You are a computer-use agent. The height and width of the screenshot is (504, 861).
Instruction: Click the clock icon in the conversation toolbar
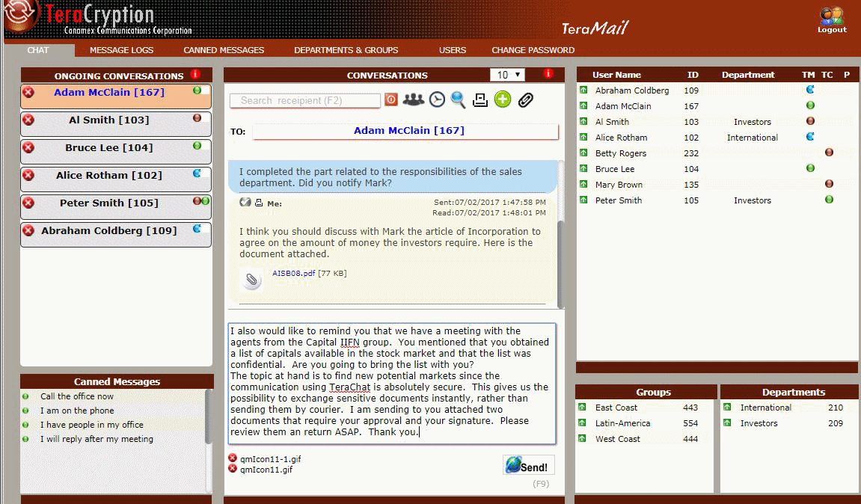[437, 99]
